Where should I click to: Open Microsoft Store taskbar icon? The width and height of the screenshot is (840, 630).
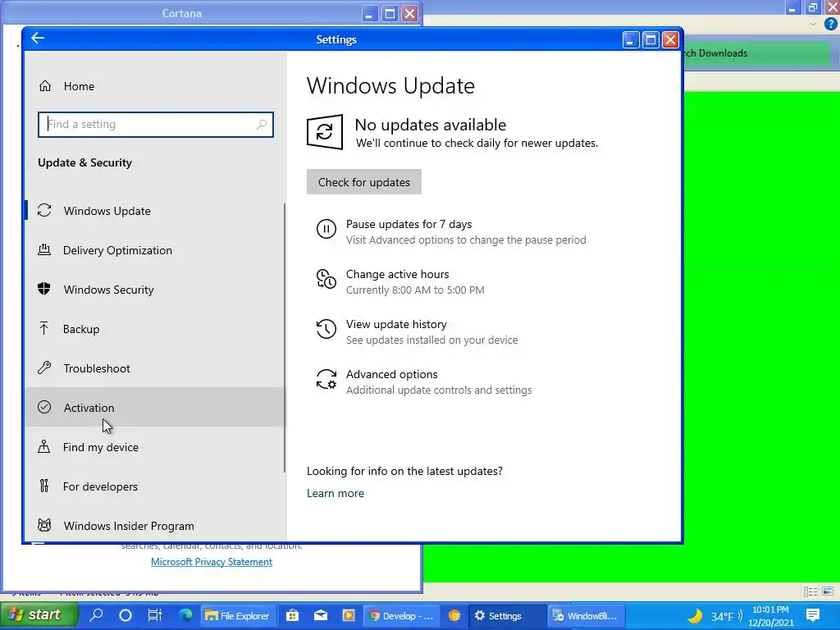pyautogui.click(x=293, y=615)
